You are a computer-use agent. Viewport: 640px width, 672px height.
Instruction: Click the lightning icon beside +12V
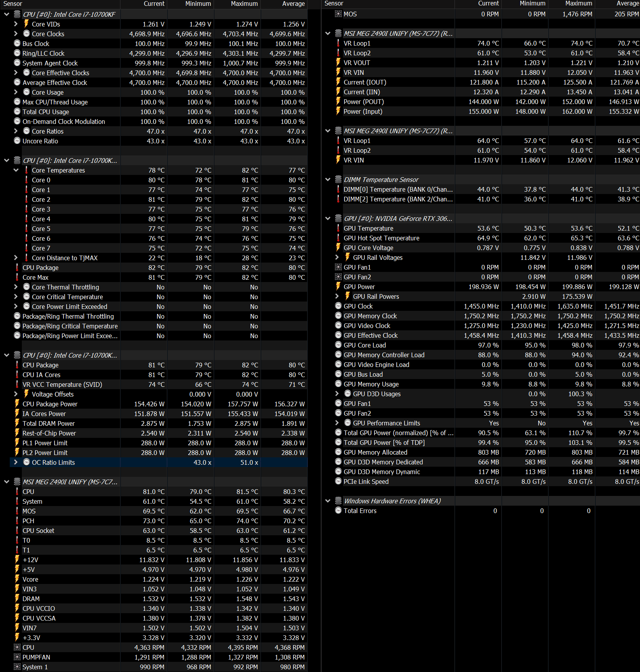pyautogui.click(x=17, y=559)
